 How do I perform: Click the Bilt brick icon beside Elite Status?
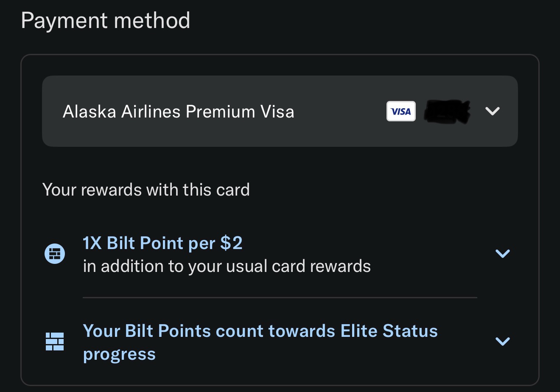tap(55, 342)
